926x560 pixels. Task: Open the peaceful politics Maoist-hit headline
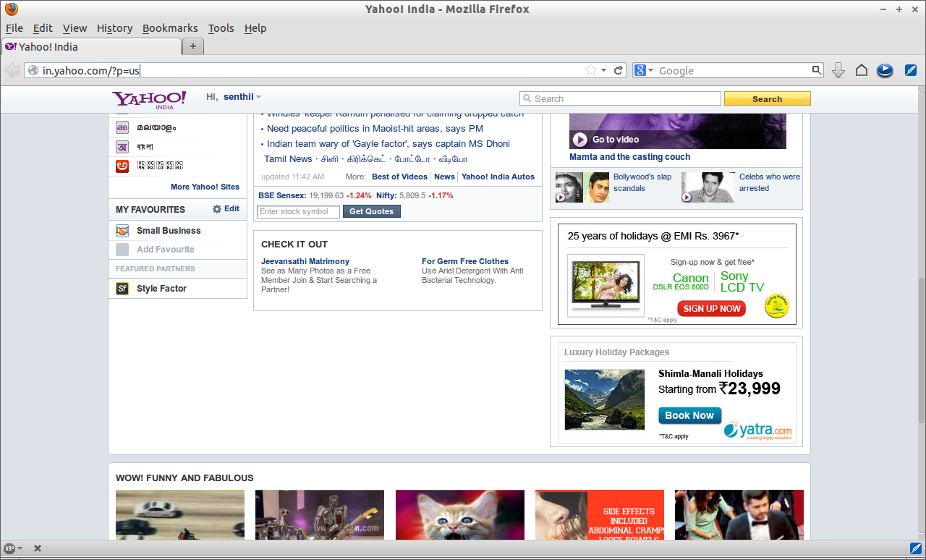375,129
